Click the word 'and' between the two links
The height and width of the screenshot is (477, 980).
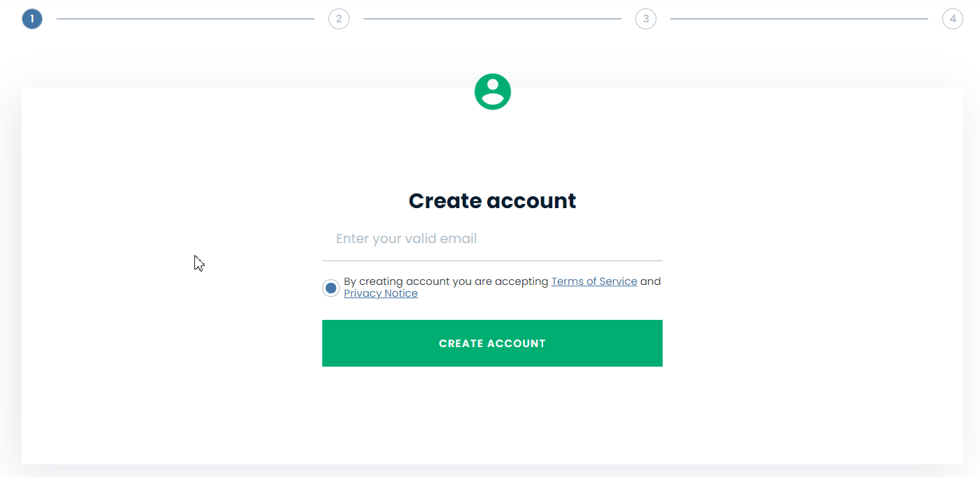tap(650, 281)
